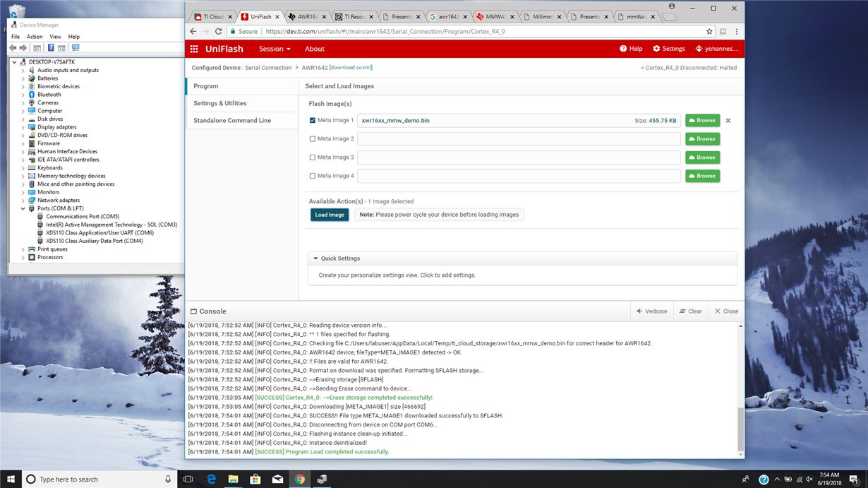Select XDS110 Class Application/User UART (COM6)

tap(100, 233)
